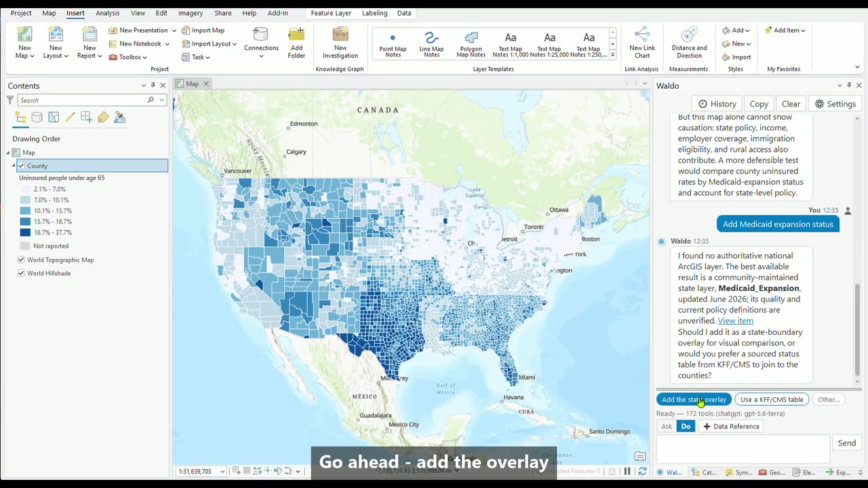Switch Waldo to Do mode
The image size is (868, 488).
(686, 426)
